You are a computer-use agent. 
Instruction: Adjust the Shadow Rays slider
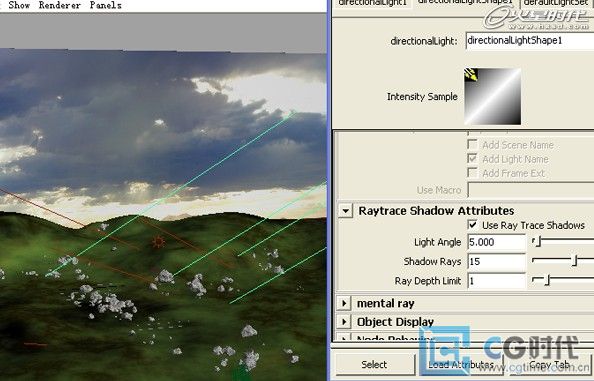(575, 261)
